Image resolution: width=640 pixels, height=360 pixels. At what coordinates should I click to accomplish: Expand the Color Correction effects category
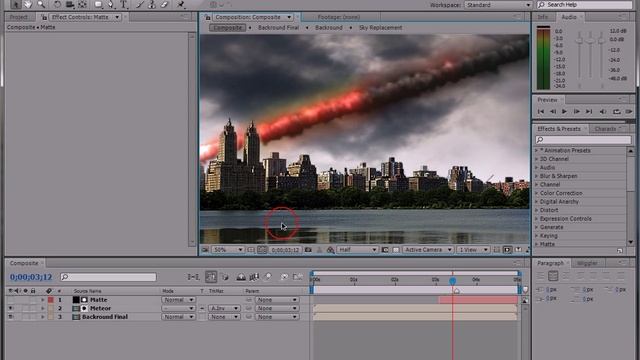[x=537, y=193]
